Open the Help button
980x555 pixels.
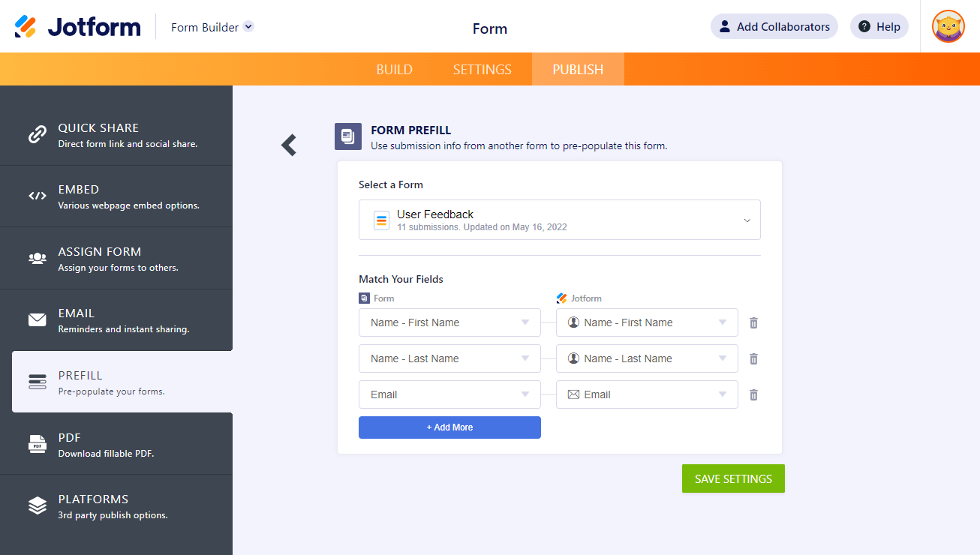879,27
